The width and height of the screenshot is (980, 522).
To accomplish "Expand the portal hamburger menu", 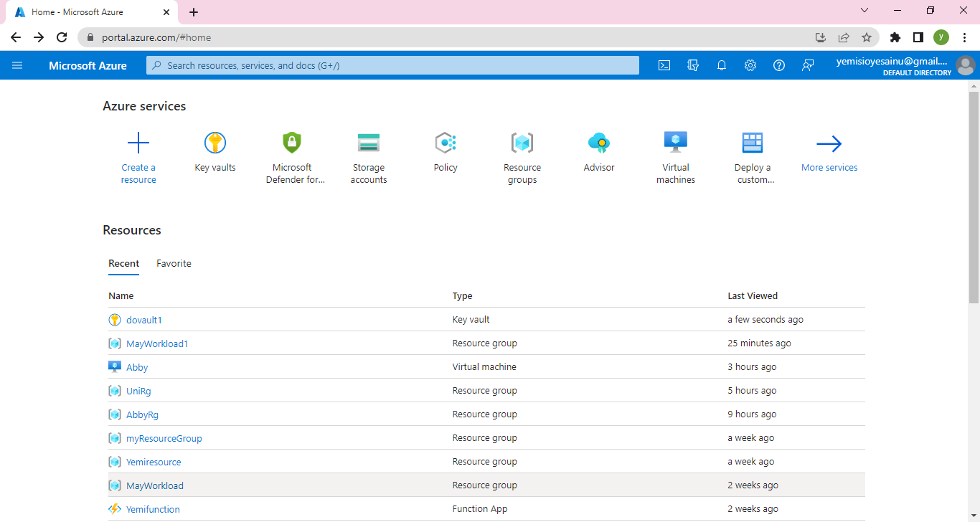I will 17,65.
